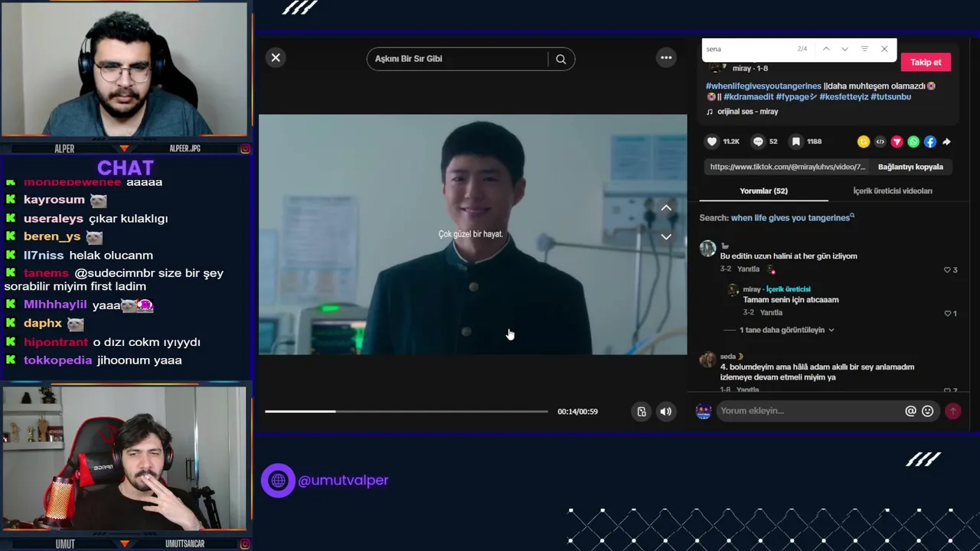Insert mention with @ icon in comment box
This screenshot has height=551, width=980.
[910, 411]
